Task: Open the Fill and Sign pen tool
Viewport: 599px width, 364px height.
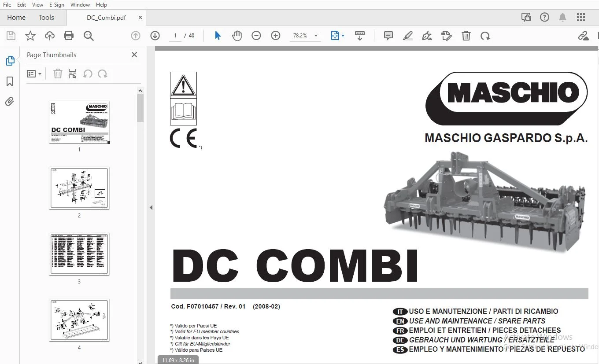Action: (x=427, y=36)
